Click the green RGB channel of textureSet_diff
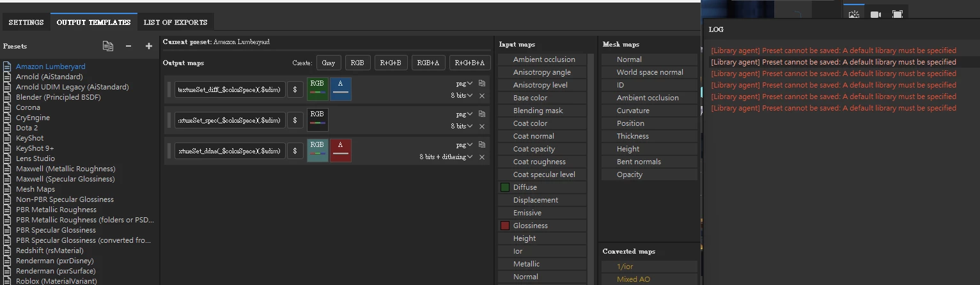This screenshot has height=285, width=980. pos(318,89)
